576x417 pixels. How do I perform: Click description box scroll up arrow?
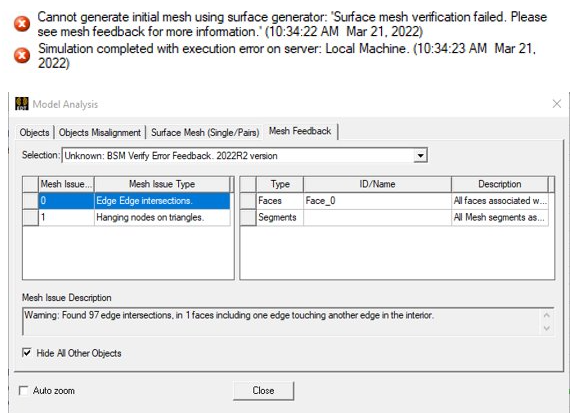pyautogui.click(x=546, y=315)
